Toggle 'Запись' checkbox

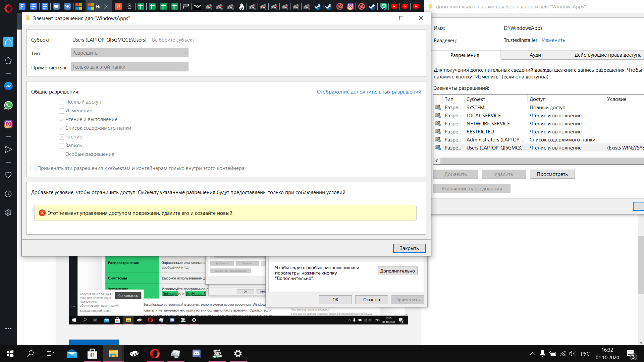point(61,146)
